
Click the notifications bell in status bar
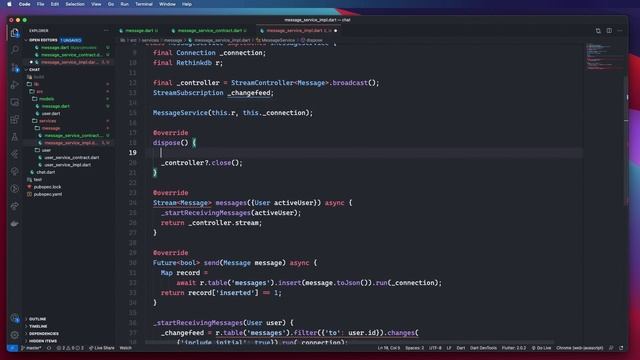(x=621, y=348)
